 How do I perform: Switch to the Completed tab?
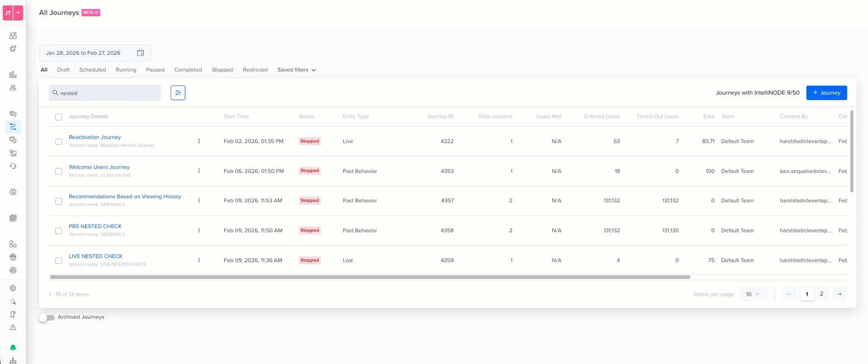pyautogui.click(x=188, y=70)
